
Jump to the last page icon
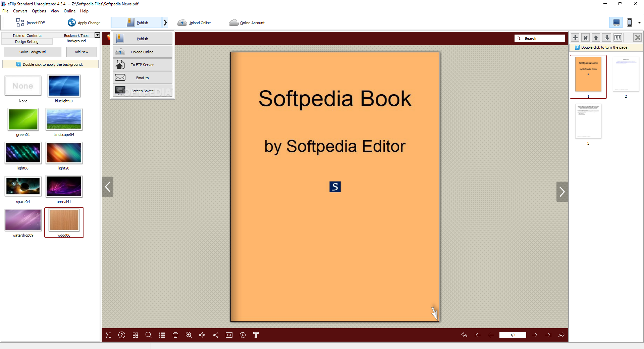coord(548,335)
